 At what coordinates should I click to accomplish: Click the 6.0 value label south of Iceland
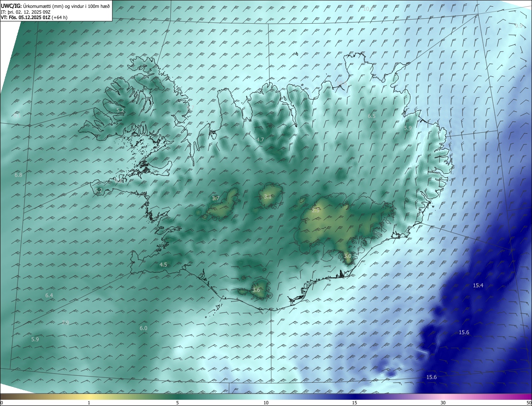[x=143, y=328]
